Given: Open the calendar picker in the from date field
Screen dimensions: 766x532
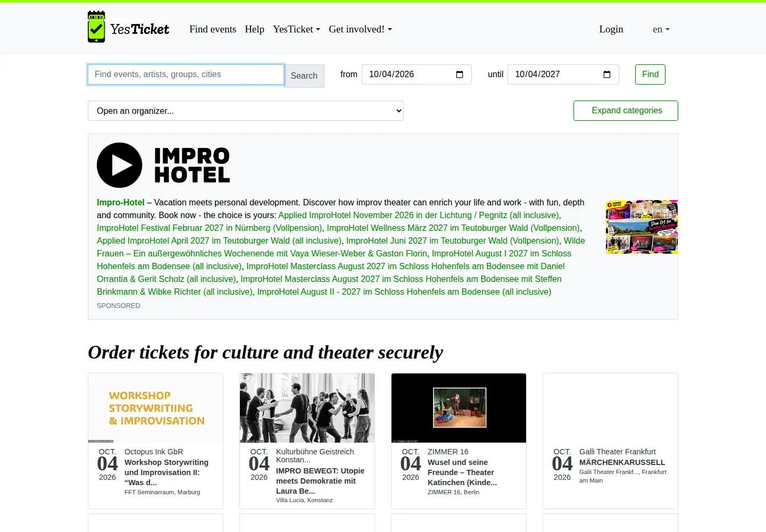Looking at the screenshot, I should (460, 74).
